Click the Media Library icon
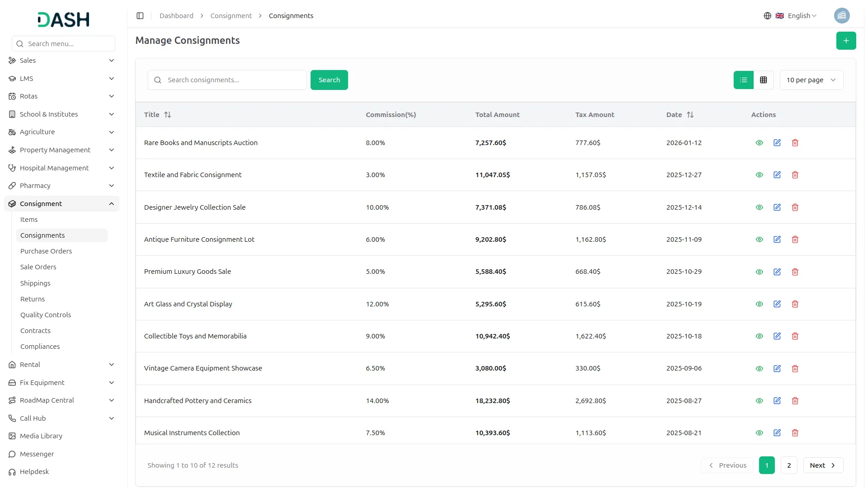Screen dimensions: 868x488 click(x=12, y=436)
